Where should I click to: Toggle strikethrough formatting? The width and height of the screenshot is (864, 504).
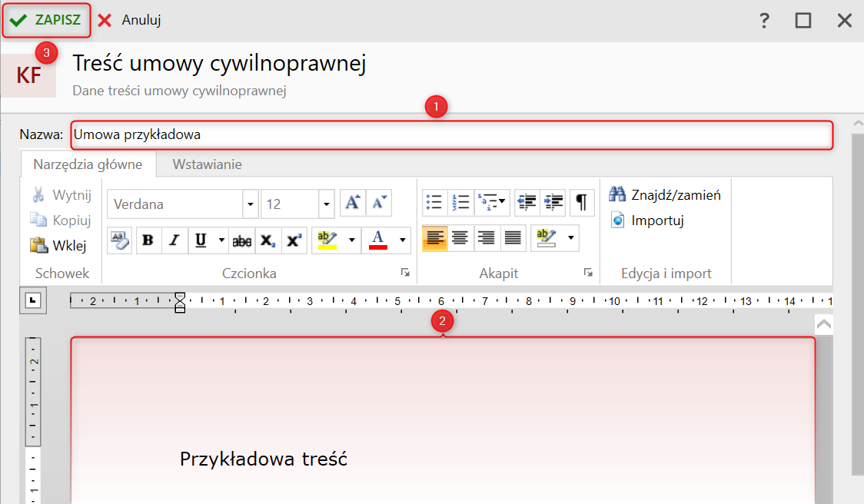241,240
